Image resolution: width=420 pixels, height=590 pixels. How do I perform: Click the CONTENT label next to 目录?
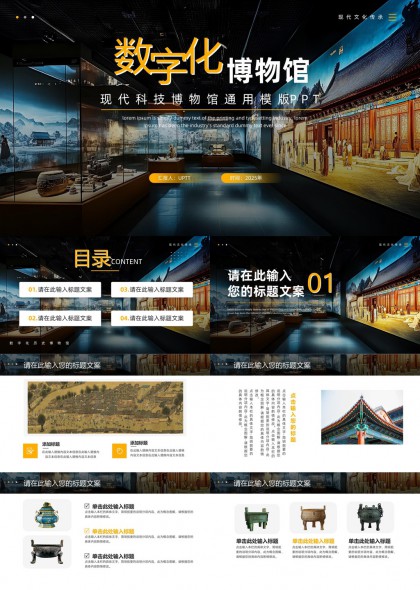(127, 262)
